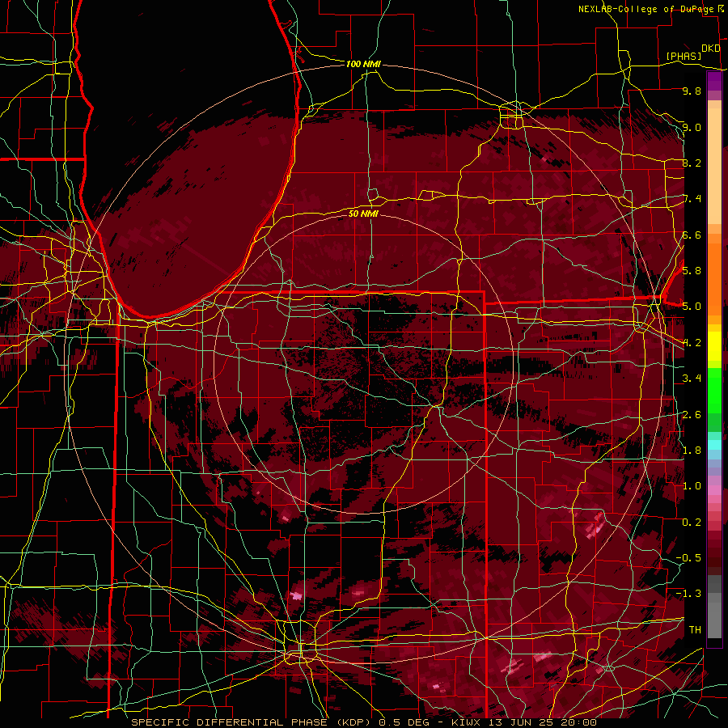728x728 pixels.
Task: Pick the purple segment atop the color bar
Action: [714, 82]
